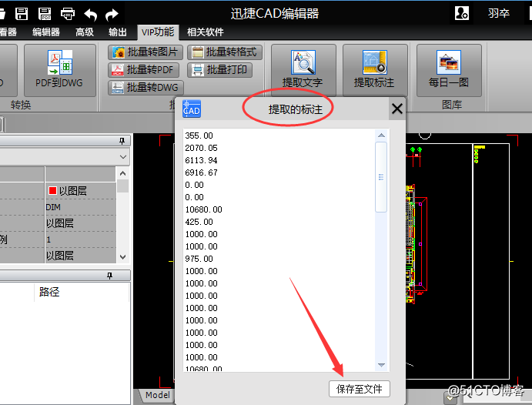This screenshot has width=532, height=405.
Task: Click dialog list scroll up arrow
Action: [381, 136]
